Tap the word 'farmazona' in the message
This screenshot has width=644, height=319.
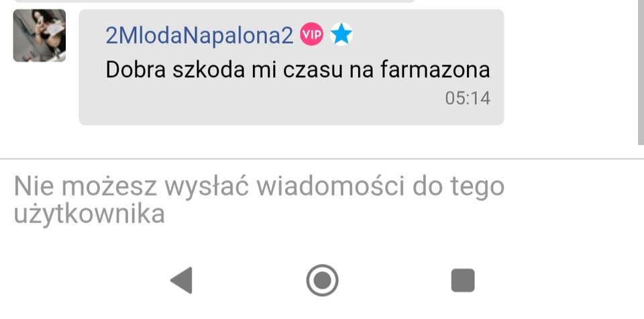(x=435, y=70)
